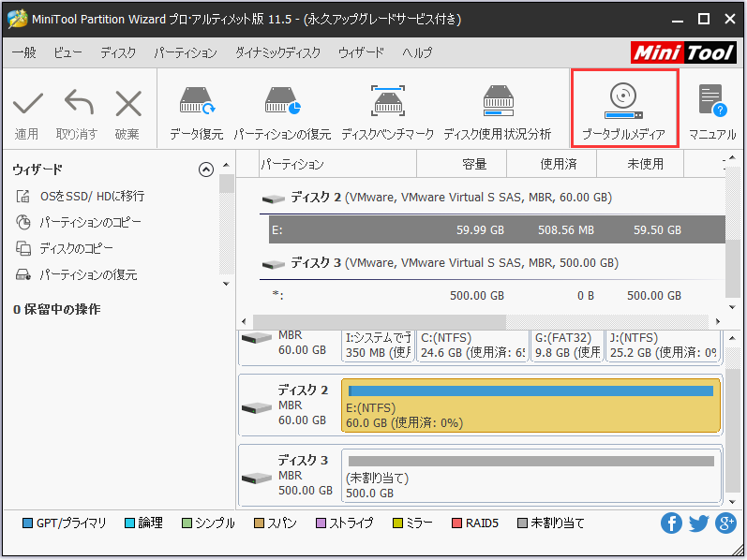Select ディスク 3 icon in disk map
Image resolution: width=747 pixels, height=560 pixels.
pyautogui.click(x=256, y=478)
